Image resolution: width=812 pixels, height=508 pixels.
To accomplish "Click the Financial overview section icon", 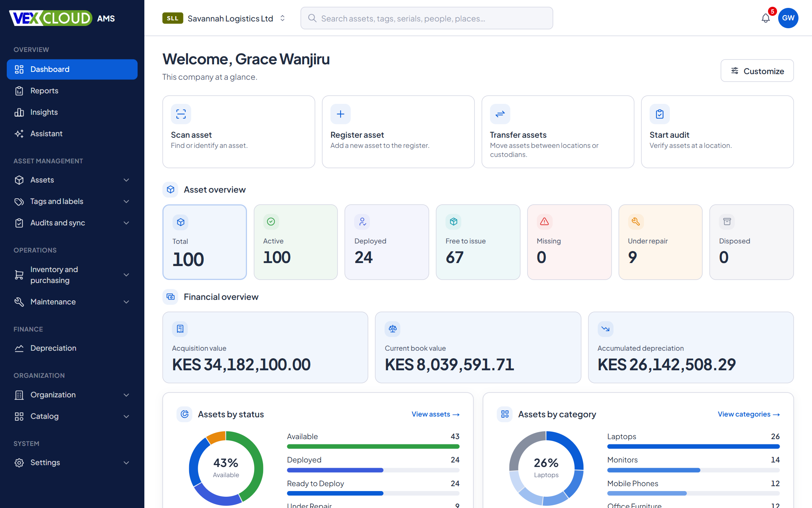I will 170,297.
